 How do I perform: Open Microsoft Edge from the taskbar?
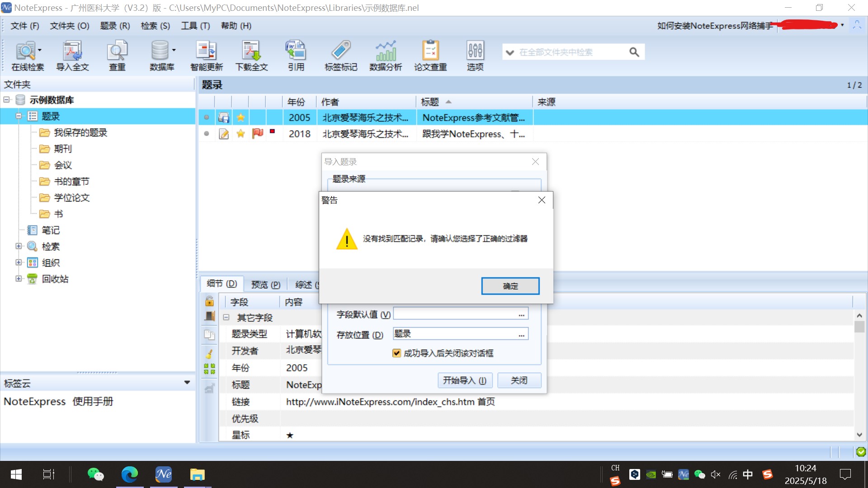coord(130,474)
